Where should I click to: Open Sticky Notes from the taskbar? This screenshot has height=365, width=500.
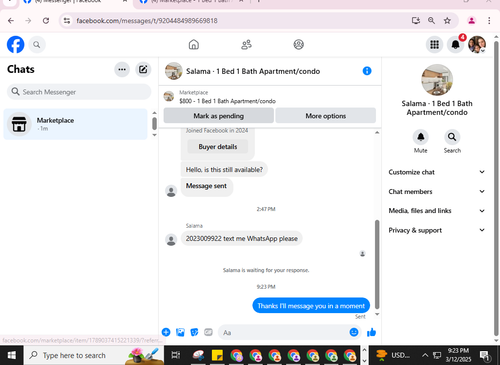[x=217, y=355]
